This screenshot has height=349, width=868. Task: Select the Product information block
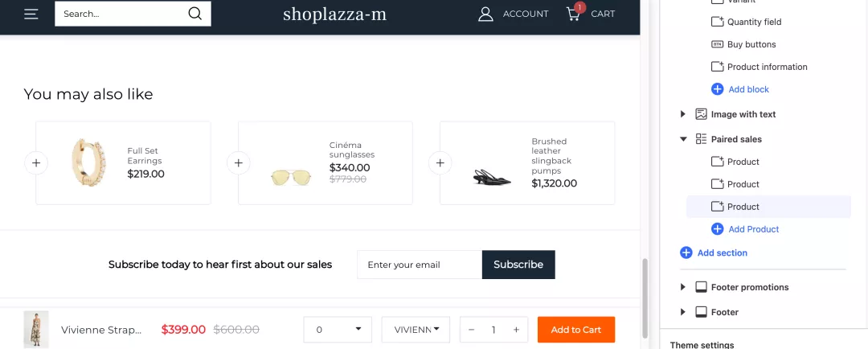point(767,67)
